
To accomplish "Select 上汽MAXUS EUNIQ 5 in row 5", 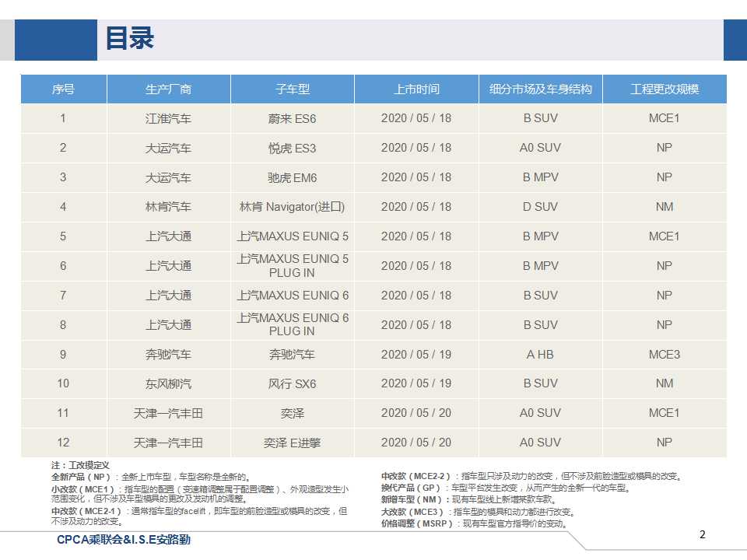I will click(293, 236).
